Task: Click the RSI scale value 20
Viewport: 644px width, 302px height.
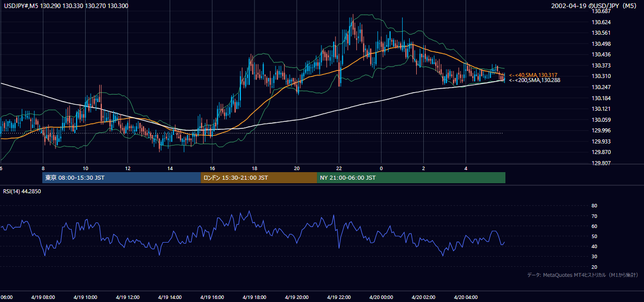Action: coord(594,267)
